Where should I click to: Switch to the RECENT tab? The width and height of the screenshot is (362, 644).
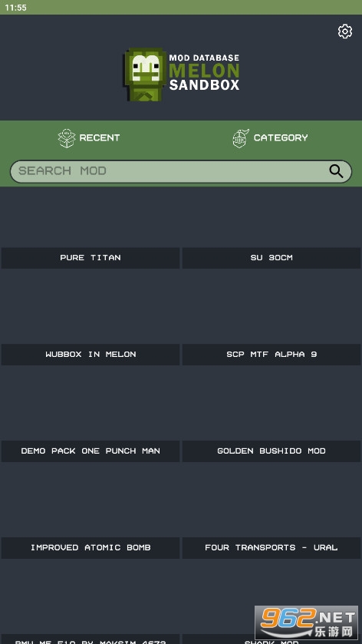[x=90, y=138]
